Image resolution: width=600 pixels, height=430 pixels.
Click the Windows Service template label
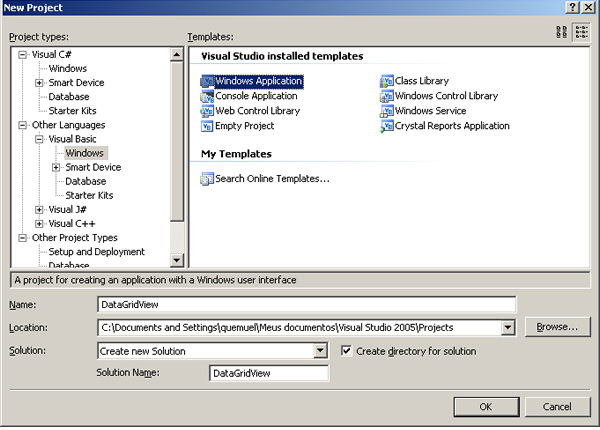point(430,111)
